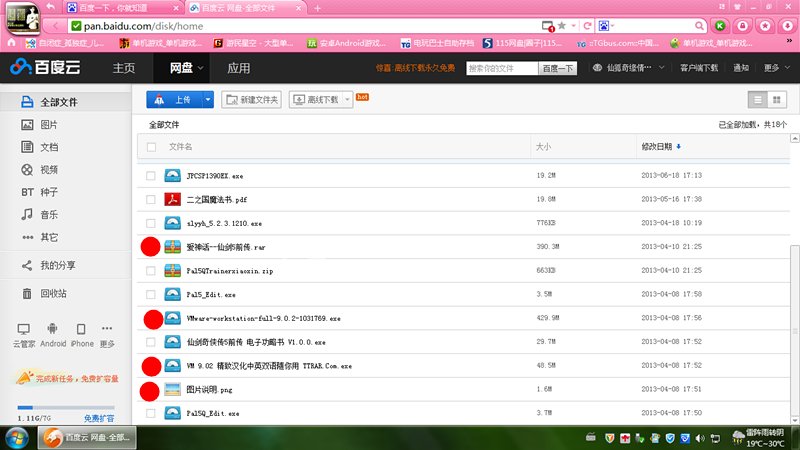Click the file list scroll-up arrow
Image resolution: width=800 pixels, height=450 pixels.
pos(794,138)
